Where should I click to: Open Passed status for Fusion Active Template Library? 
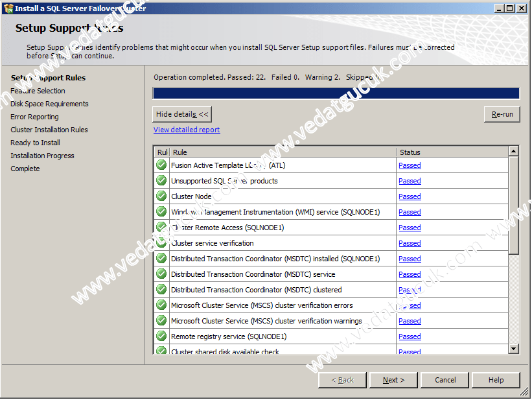(x=410, y=165)
